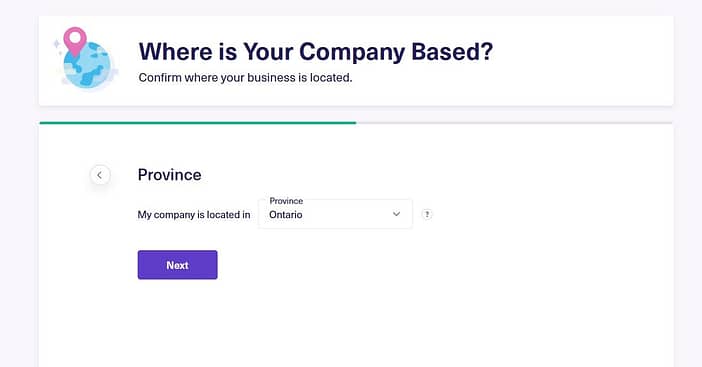Open the Province combo box
This screenshot has height=367, width=702.
335,214
